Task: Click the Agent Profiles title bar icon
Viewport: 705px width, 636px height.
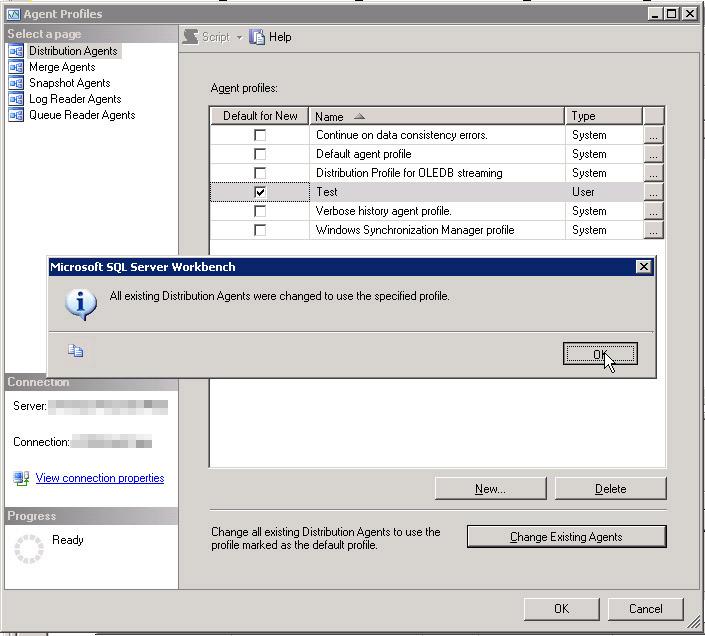Action: click(13, 14)
